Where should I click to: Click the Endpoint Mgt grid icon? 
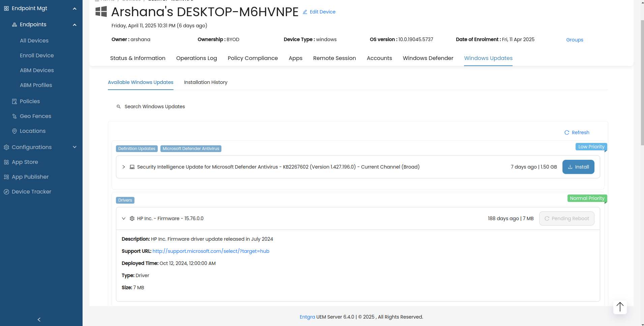point(6,8)
